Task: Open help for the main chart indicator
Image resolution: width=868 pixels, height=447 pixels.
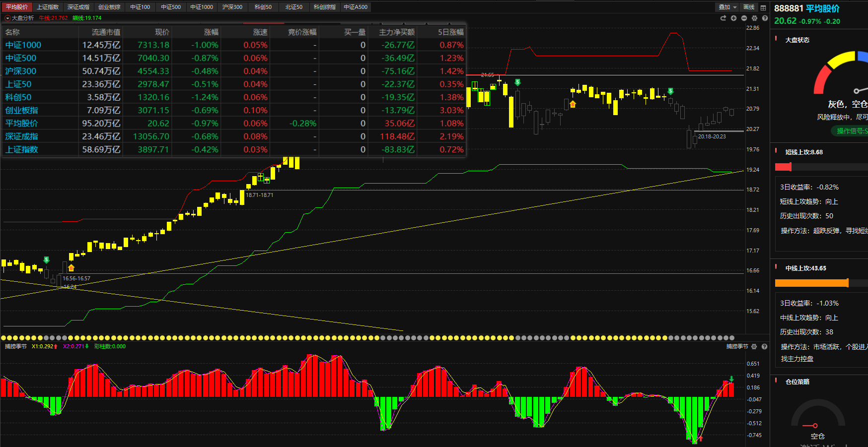Action: tap(765, 18)
